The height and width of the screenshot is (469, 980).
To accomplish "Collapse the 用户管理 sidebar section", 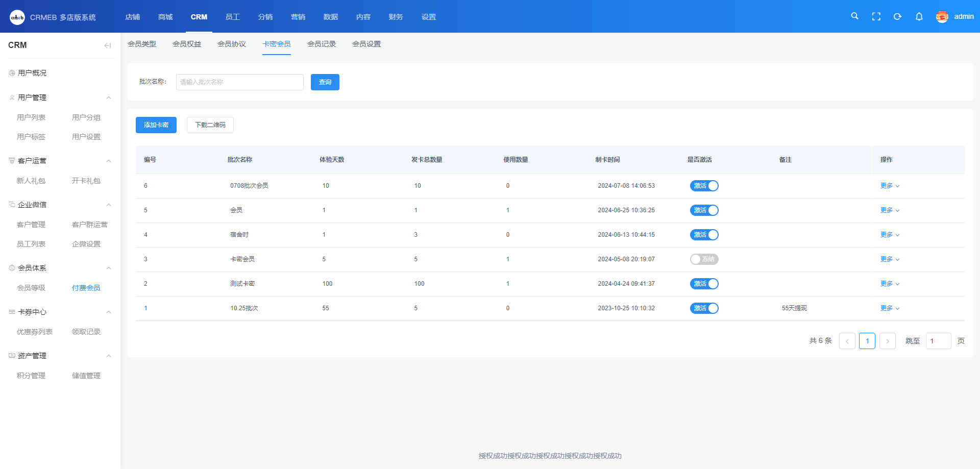I will pos(108,97).
